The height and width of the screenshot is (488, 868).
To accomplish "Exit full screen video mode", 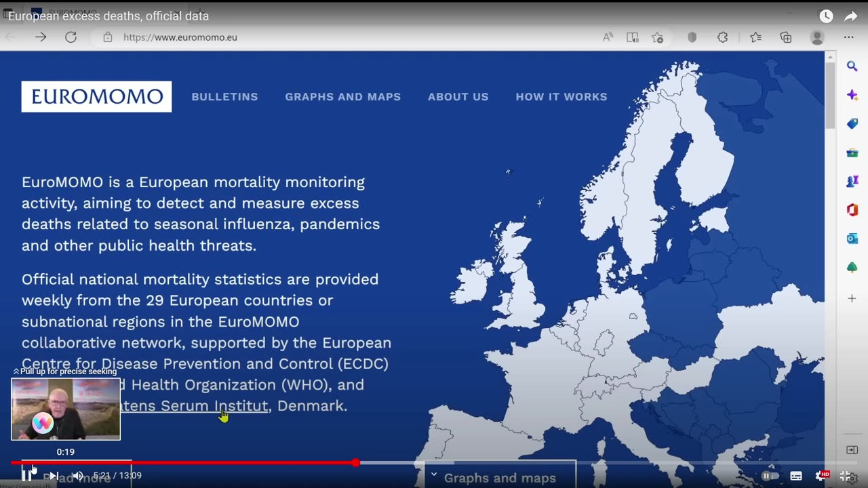I will pyautogui.click(x=846, y=476).
